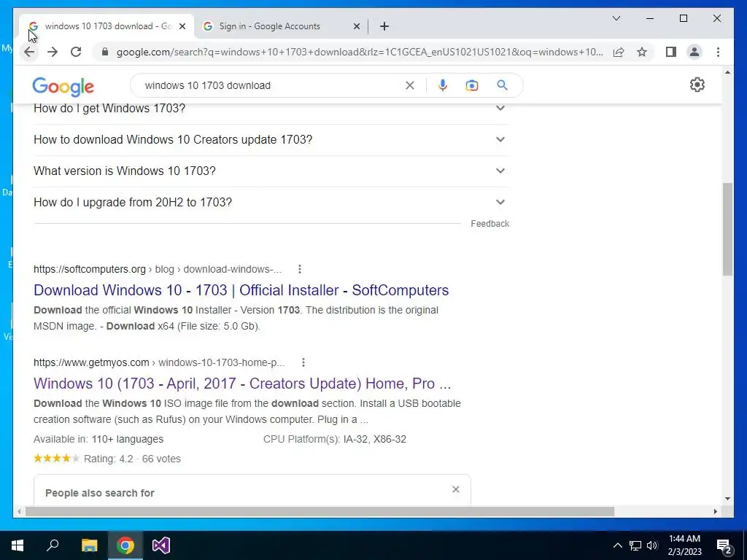Clear the Google search box text
This screenshot has height=560, width=747.
410,85
